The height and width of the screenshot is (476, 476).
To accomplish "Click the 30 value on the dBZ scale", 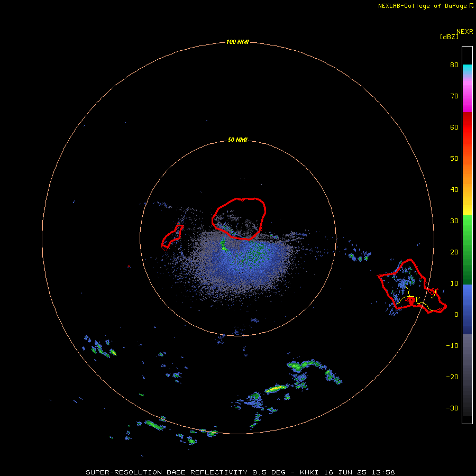I will (x=454, y=221).
